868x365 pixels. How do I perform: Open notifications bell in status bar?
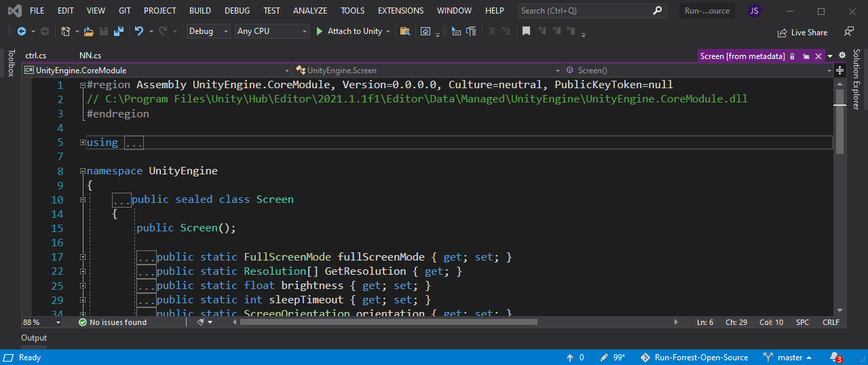coord(835,358)
